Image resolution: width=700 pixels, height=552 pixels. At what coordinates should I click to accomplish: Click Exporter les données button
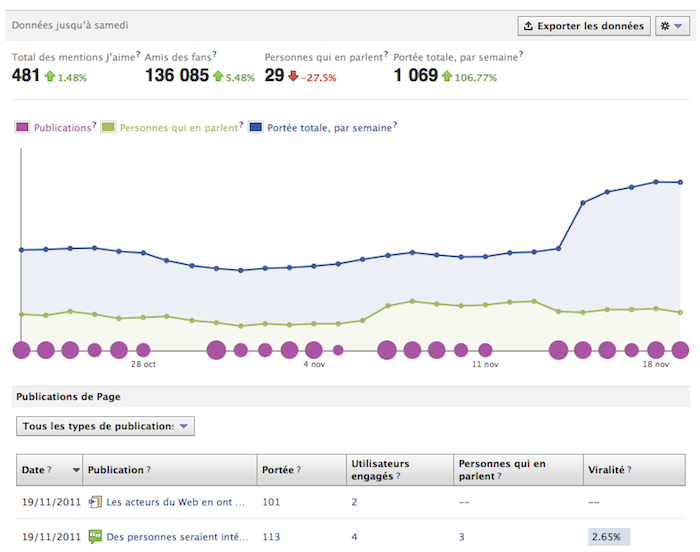point(583,26)
